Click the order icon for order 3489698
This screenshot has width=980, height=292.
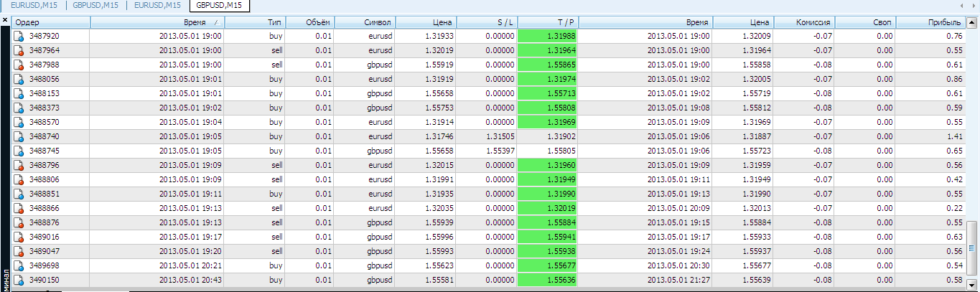pos(20,265)
